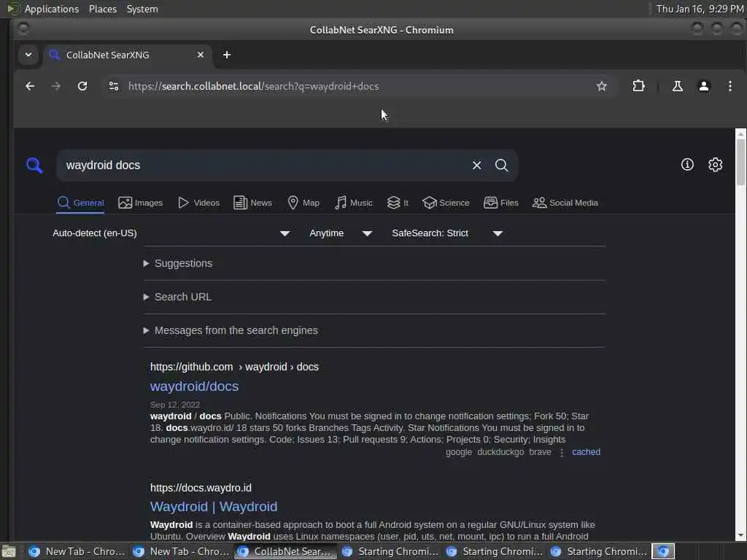Switch to Map category
Viewport: 747px width, 560px height.
tap(303, 203)
